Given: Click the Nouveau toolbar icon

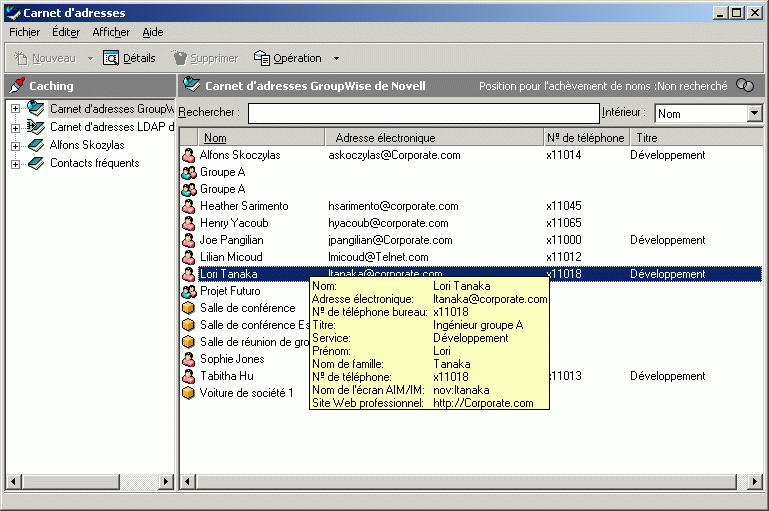Looking at the screenshot, I should tap(21, 58).
